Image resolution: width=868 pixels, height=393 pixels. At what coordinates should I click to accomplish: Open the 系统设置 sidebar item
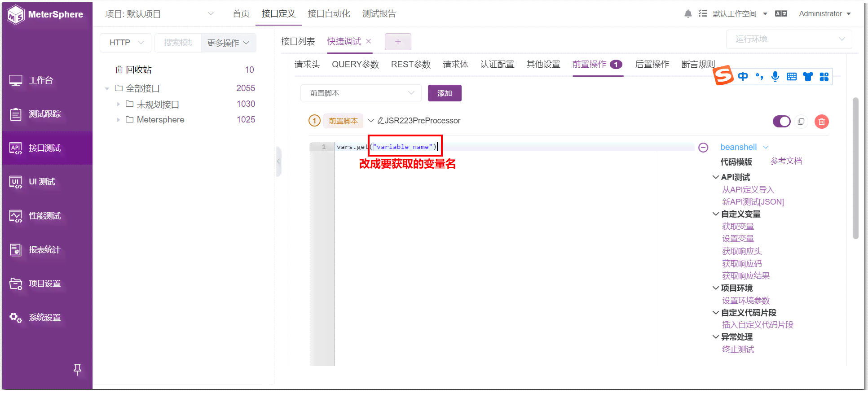pyautogui.click(x=47, y=317)
